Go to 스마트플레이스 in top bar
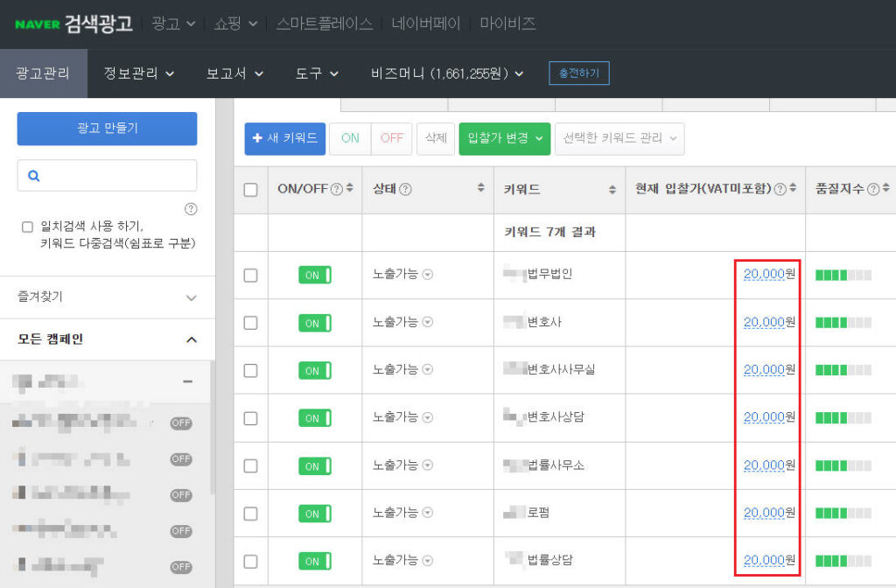This screenshot has height=588, width=896. point(325,24)
